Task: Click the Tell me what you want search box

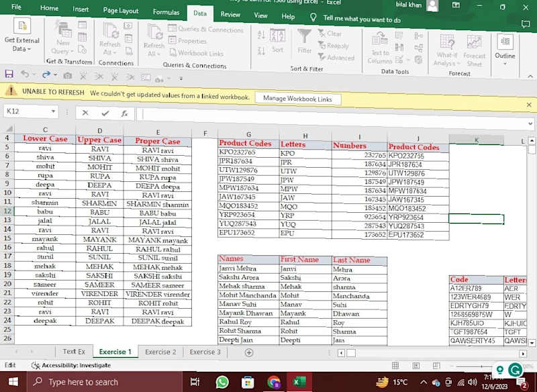Action: [362, 19]
